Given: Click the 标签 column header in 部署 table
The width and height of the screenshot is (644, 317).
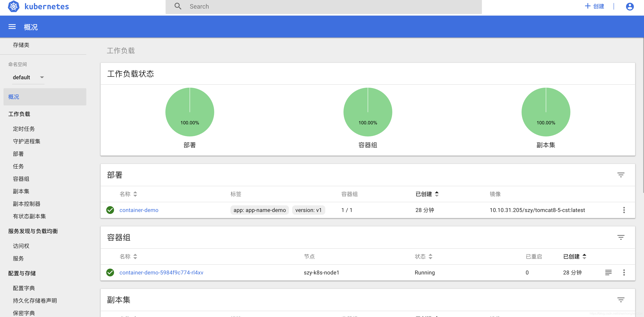Looking at the screenshot, I should coord(236,194).
